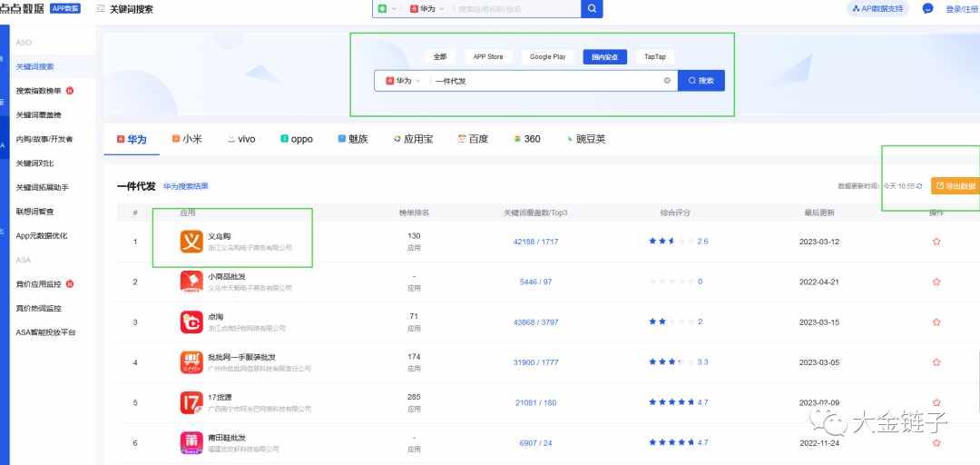Select the 全部 platform filter

(440, 56)
